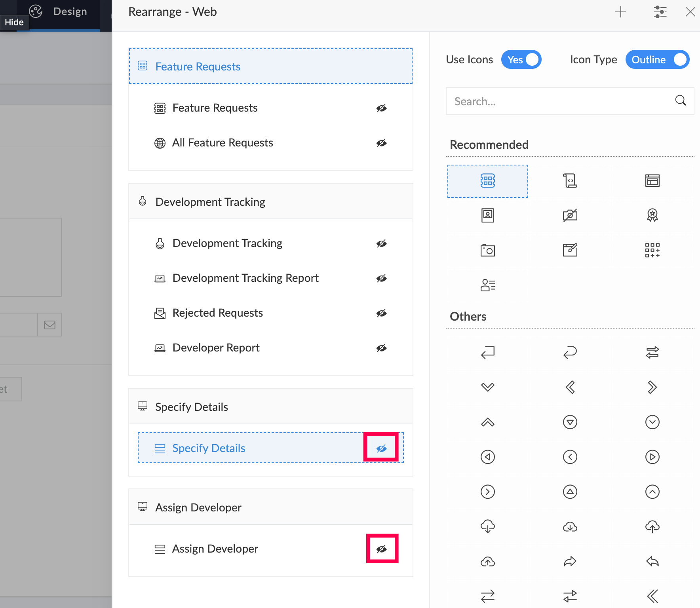Switch to the Design tab
The width and height of the screenshot is (700, 608).
[x=59, y=12]
